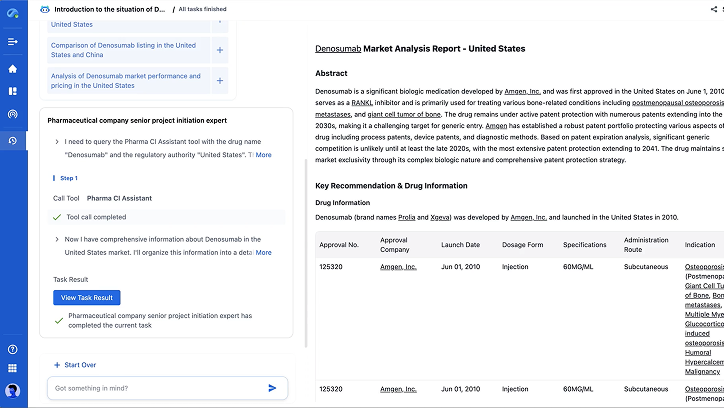Click '60MG/ML' in the first table row
The height and width of the screenshot is (408, 724).
(x=578, y=267)
